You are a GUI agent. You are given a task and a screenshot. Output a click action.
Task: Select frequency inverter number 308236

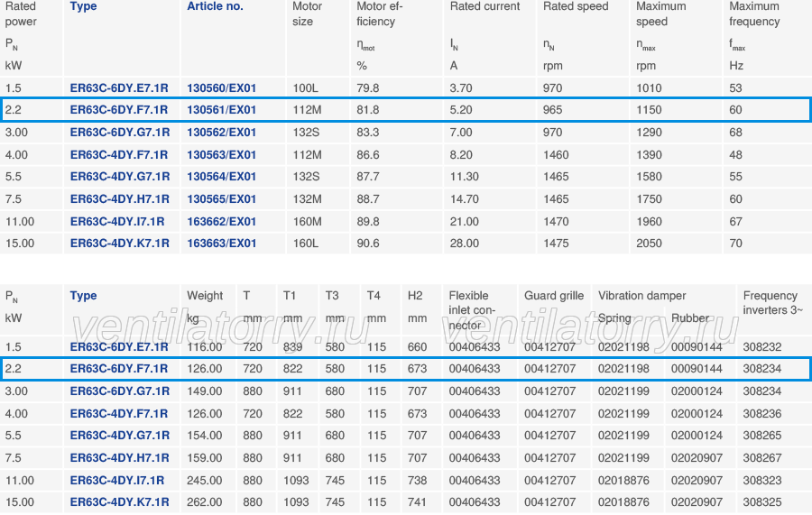coord(761,414)
